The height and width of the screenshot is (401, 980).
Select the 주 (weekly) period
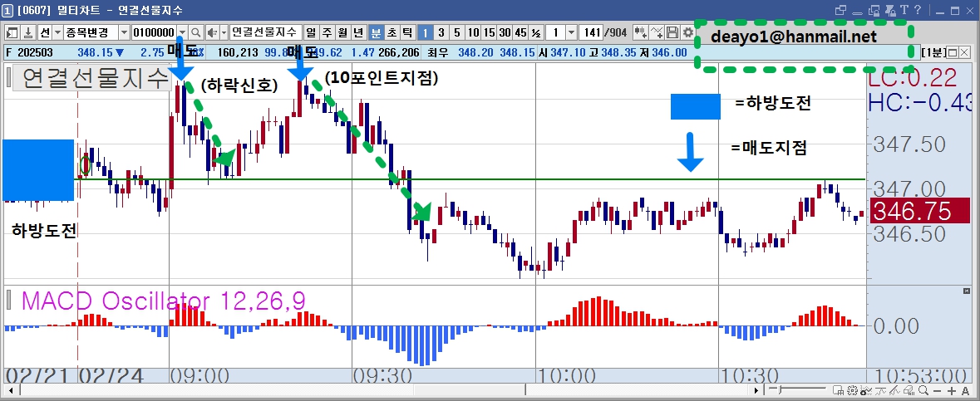[327, 32]
